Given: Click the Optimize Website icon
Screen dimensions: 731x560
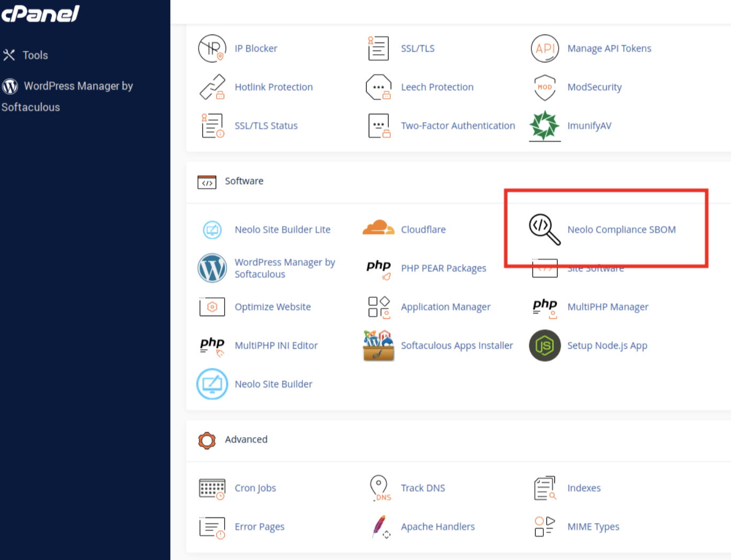Looking at the screenshot, I should [x=212, y=307].
